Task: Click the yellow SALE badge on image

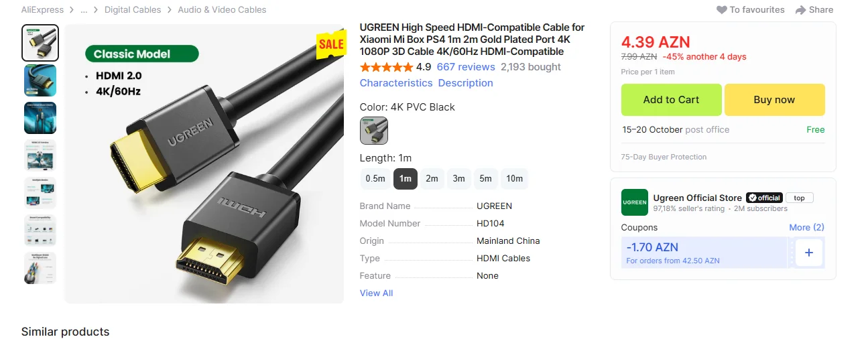Action: (330, 45)
